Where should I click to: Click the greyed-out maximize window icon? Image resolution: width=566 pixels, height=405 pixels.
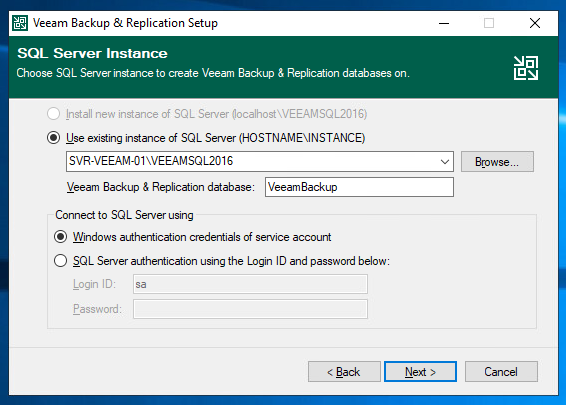click(489, 23)
